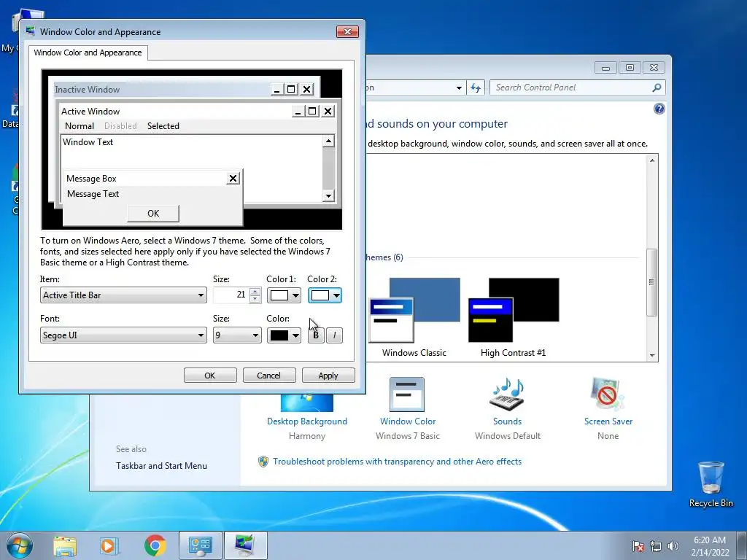Expand the Item dropdown showing Active Title Bar

tap(123, 295)
